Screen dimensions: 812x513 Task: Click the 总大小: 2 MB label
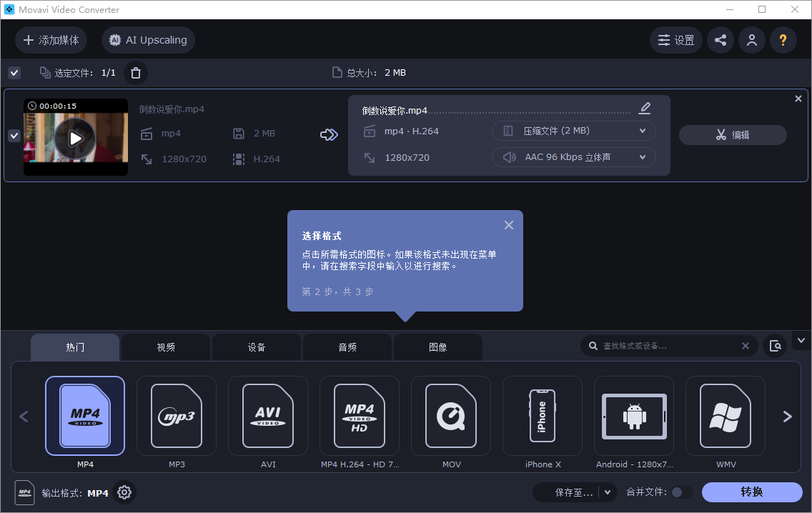click(377, 73)
